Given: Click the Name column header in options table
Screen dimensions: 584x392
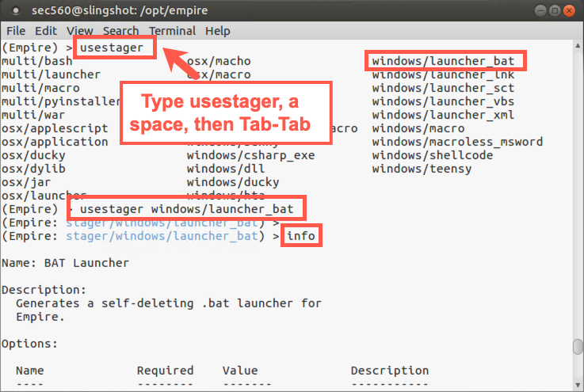Looking at the screenshot, I should [30, 371].
